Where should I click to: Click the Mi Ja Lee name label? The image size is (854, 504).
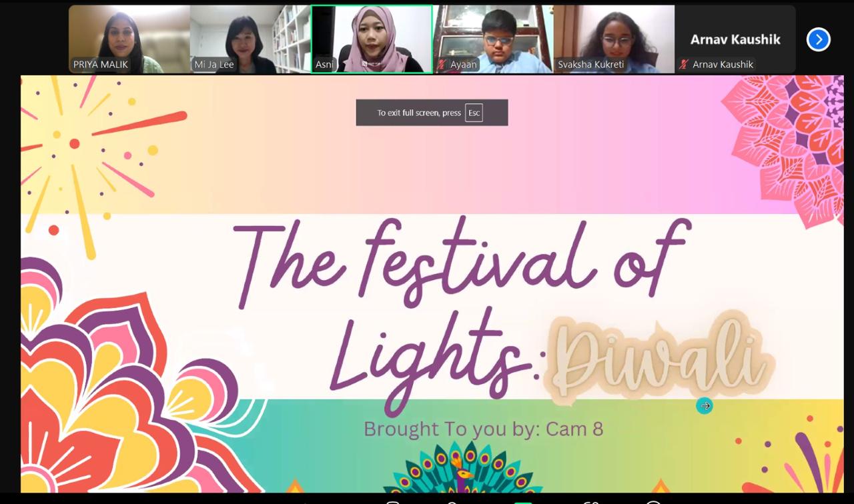(x=214, y=65)
